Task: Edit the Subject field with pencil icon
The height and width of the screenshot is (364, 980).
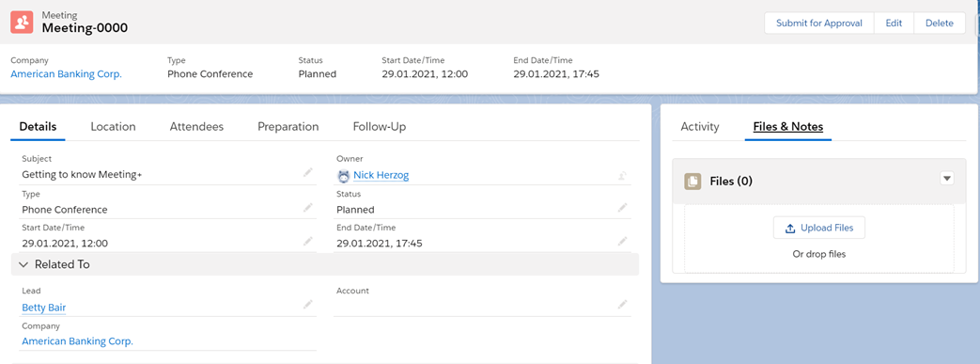Action: pos(307,172)
